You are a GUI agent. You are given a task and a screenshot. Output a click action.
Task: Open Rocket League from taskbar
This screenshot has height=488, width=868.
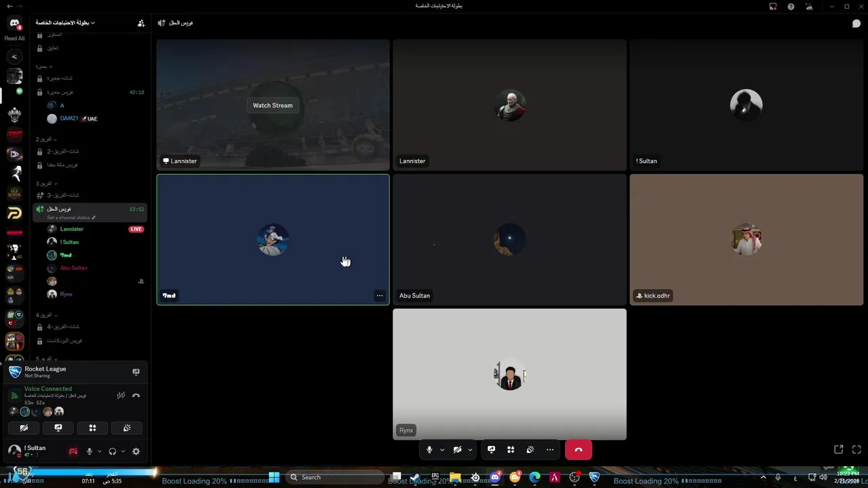point(594,478)
